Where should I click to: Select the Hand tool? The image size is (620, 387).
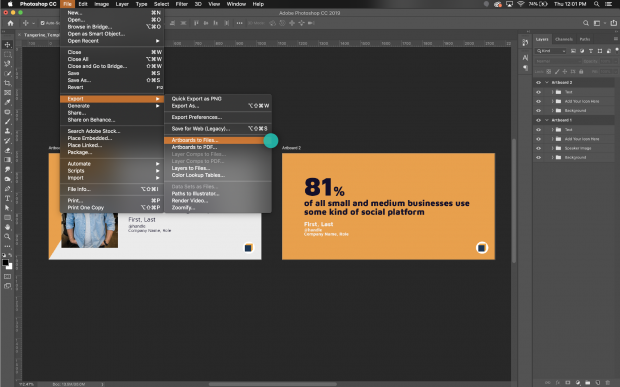8,227
